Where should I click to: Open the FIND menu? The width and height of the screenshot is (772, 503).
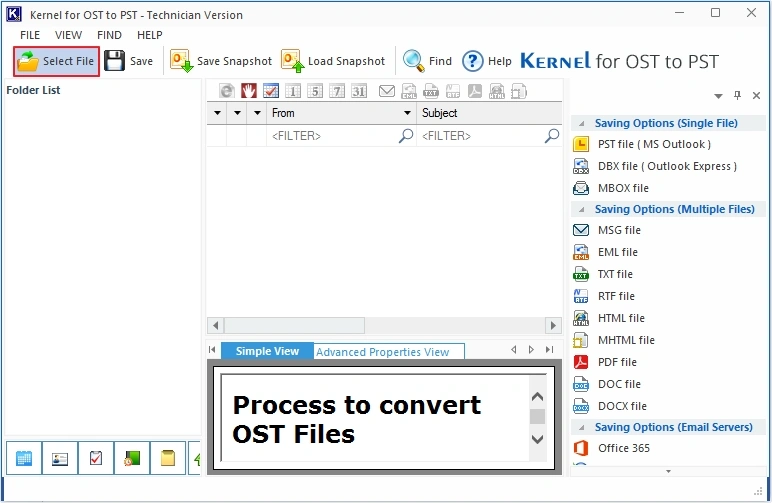click(x=109, y=35)
